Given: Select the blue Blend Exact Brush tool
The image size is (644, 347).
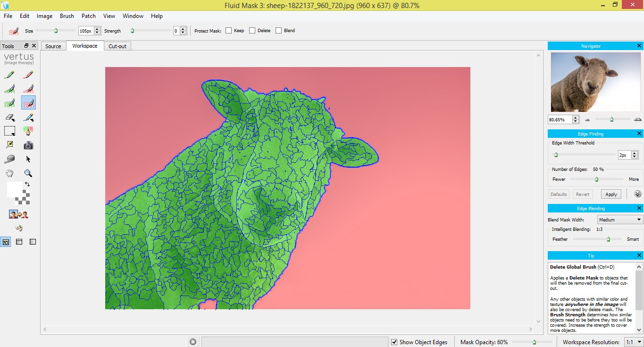Looking at the screenshot, I should (x=28, y=117).
